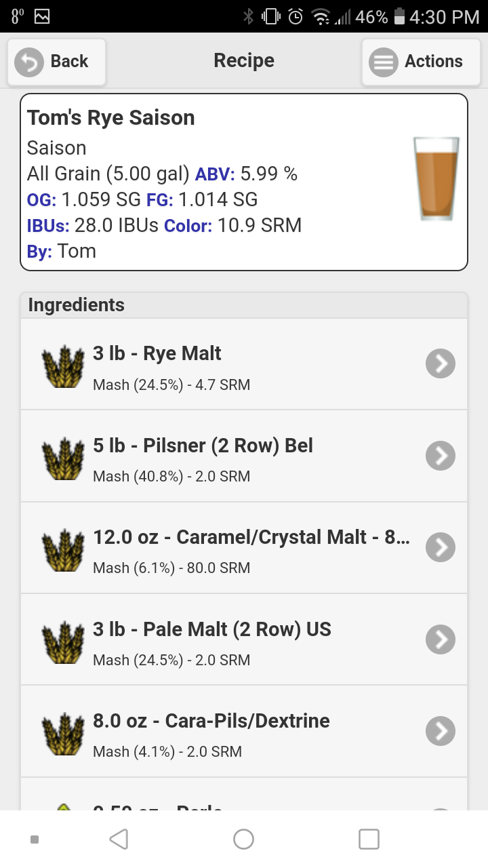Open Pale Malt (2 Row) US chevron
The width and height of the screenshot is (488, 868).
pos(441,639)
